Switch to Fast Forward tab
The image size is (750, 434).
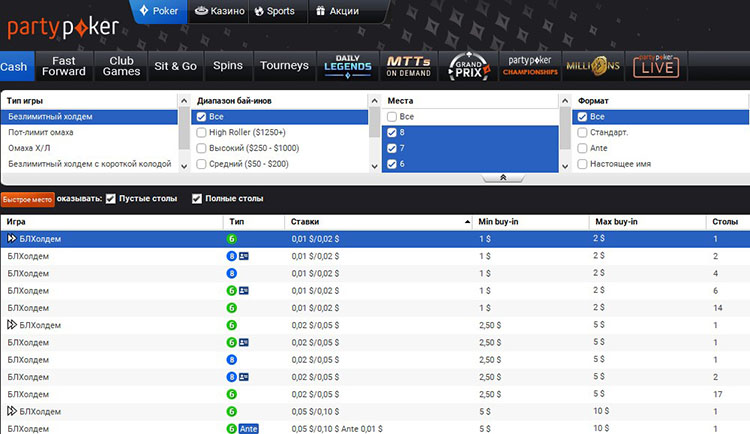(64, 66)
